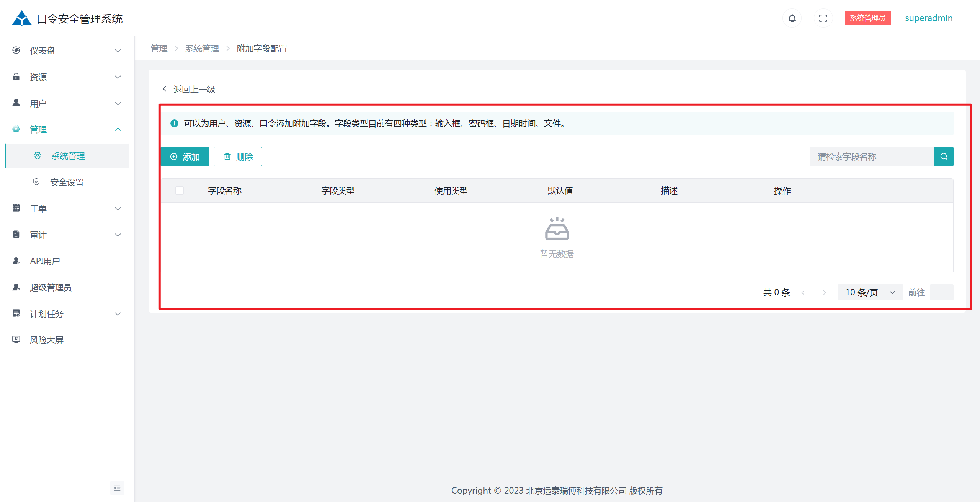Click the 添加 button

point(185,156)
